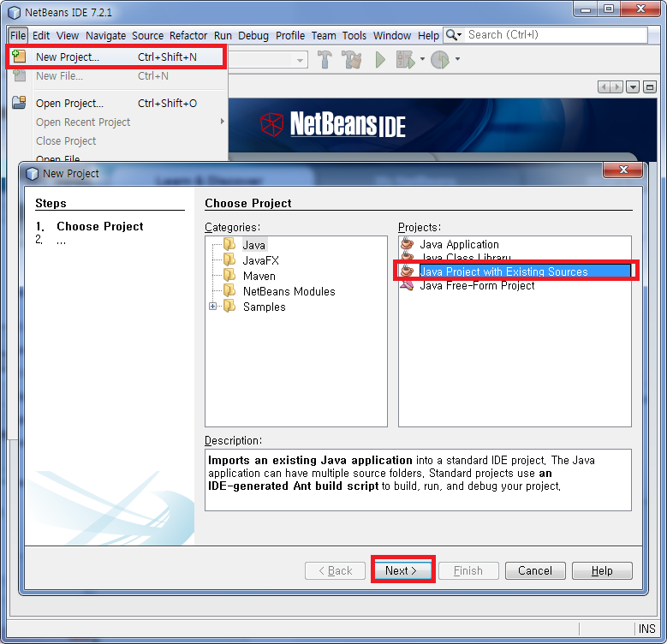Image resolution: width=667 pixels, height=644 pixels.
Task: Select the Java category
Action: [x=254, y=245]
